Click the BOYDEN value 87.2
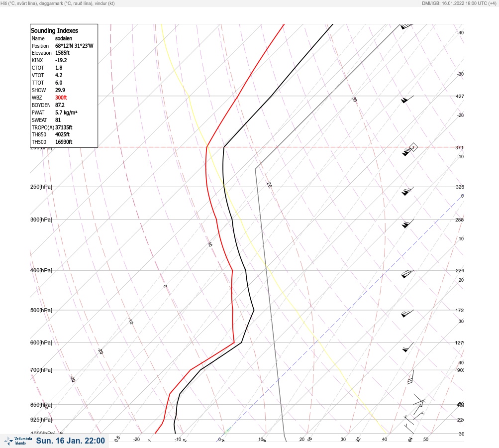499x448 pixels. point(60,105)
